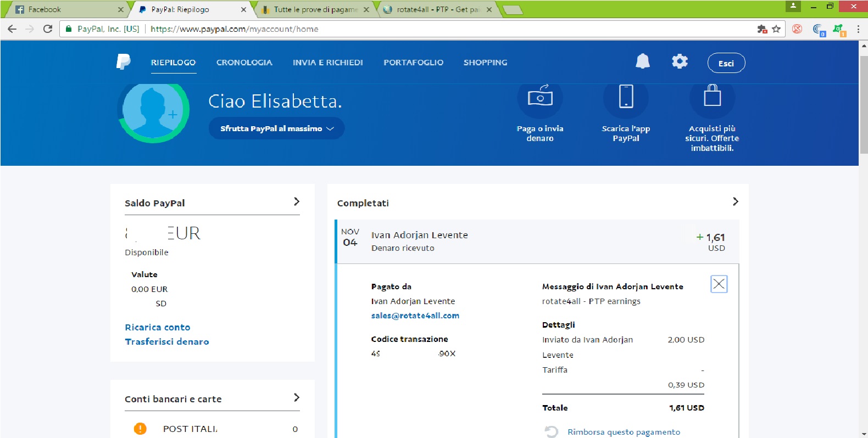The height and width of the screenshot is (438, 868).
Task: Open INVIA E RICHIEDI menu item
Action: (328, 63)
